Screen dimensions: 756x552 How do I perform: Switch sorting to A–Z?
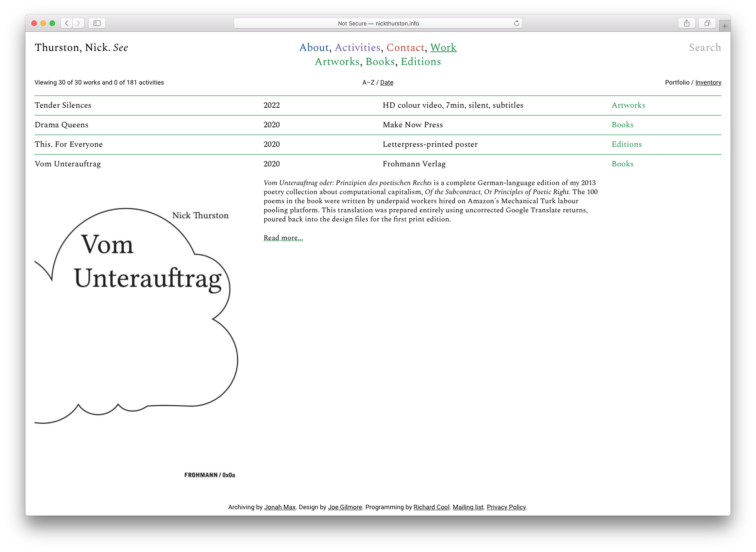point(368,83)
